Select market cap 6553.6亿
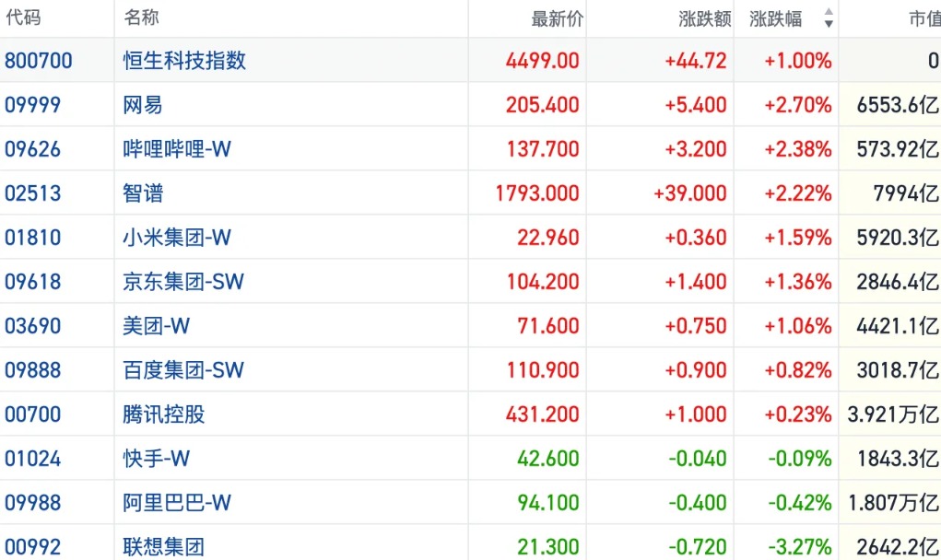 pyautogui.click(x=897, y=105)
